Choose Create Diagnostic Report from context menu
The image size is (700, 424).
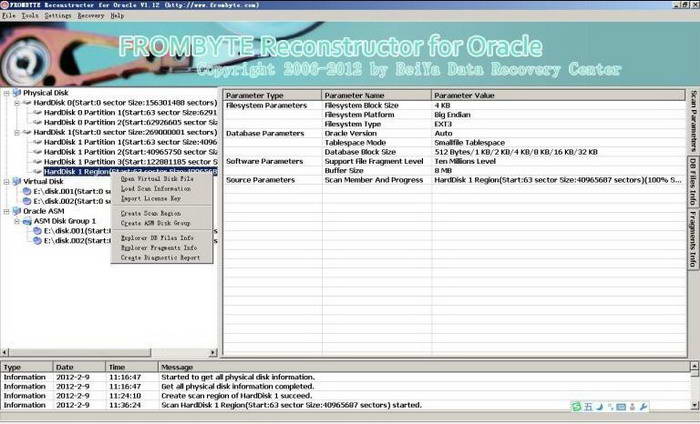tap(160, 258)
